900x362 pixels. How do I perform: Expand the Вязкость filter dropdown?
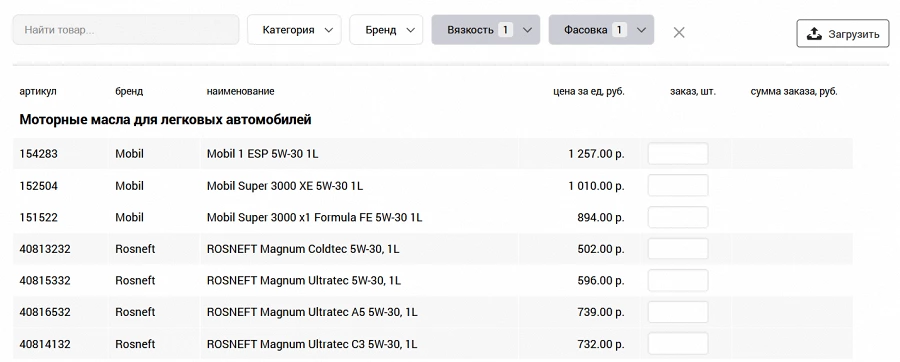(x=486, y=30)
